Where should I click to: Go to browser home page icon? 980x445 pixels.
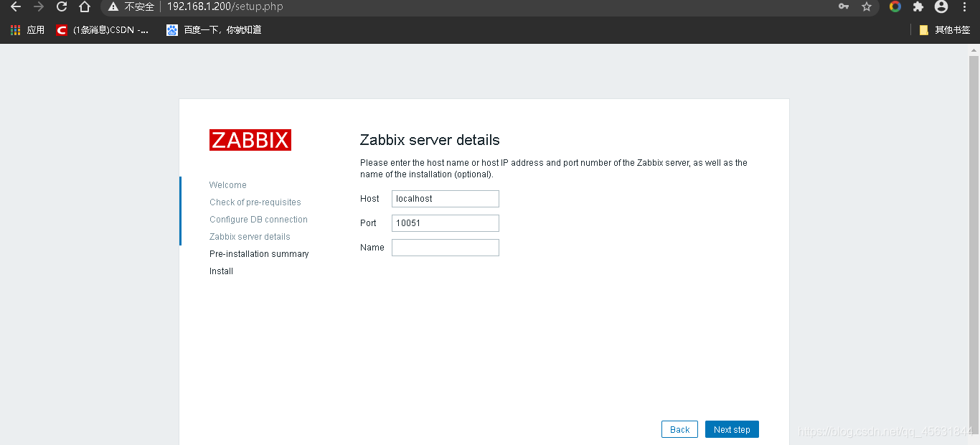coord(85,6)
